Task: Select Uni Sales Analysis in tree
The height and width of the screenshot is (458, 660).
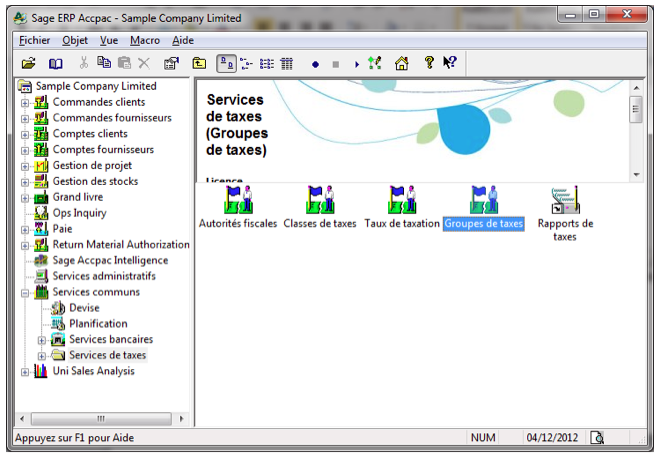Action: click(93, 371)
